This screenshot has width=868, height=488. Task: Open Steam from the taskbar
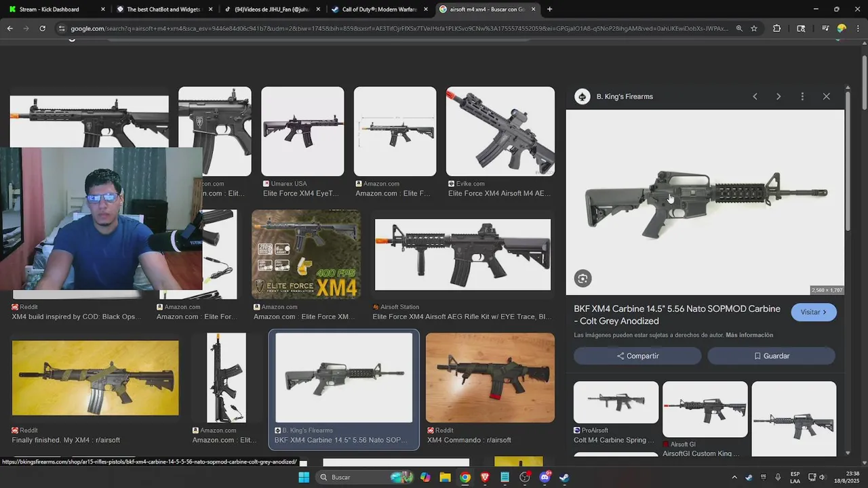(x=564, y=477)
